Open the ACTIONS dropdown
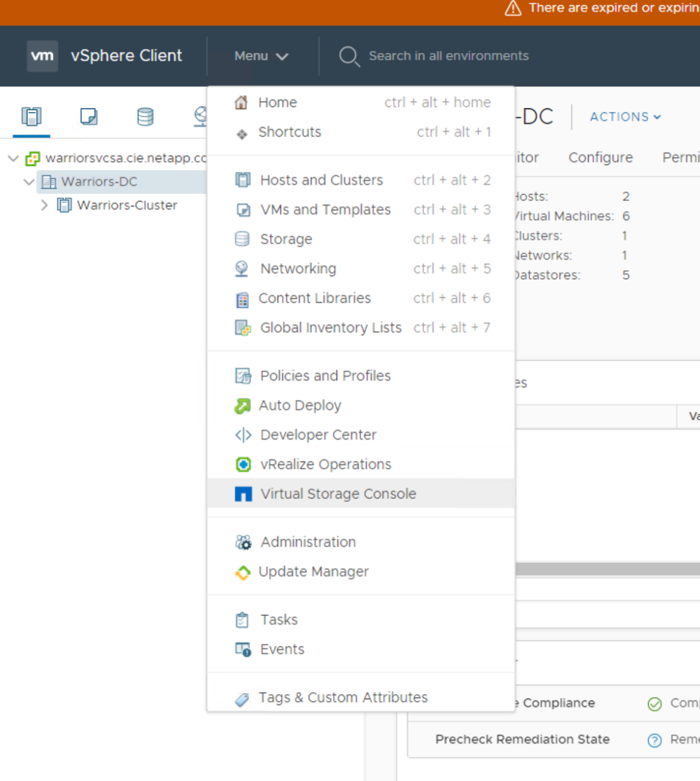This screenshot has height=781, width=700. pos(625,117)
